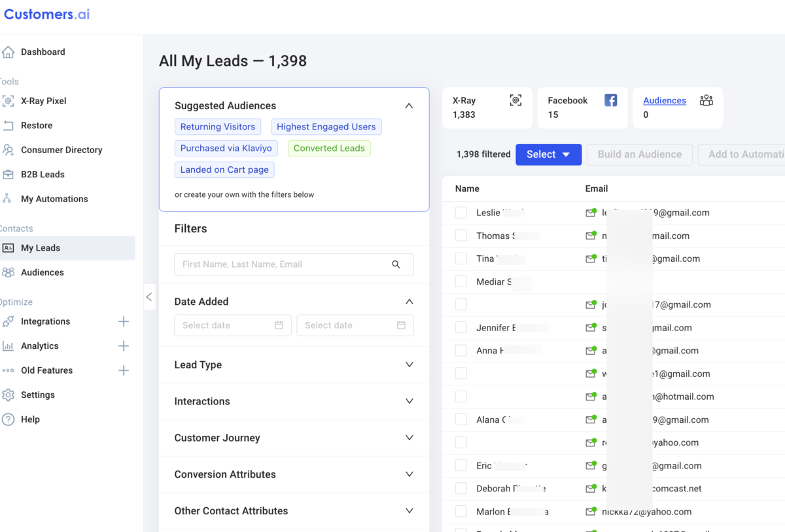
Task: Expand Old Features with the plus sign
Action: click(x=124, y=370)
